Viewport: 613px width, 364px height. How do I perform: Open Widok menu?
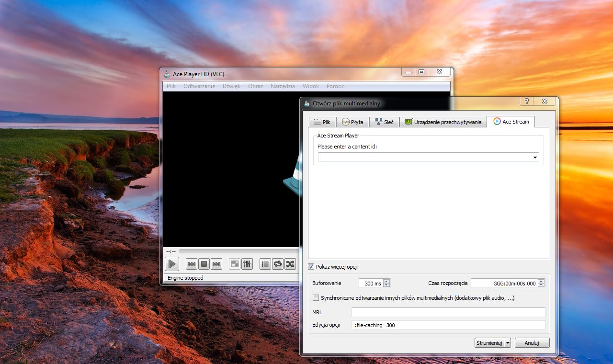311,86
